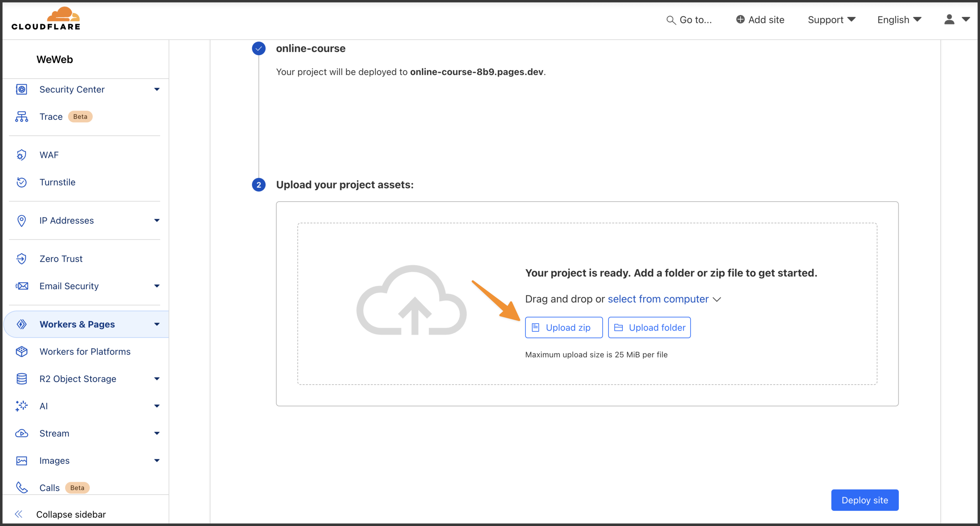Screen dimensions: 980x526
Task: Expand the IP Addresses section
Action: 157,220
